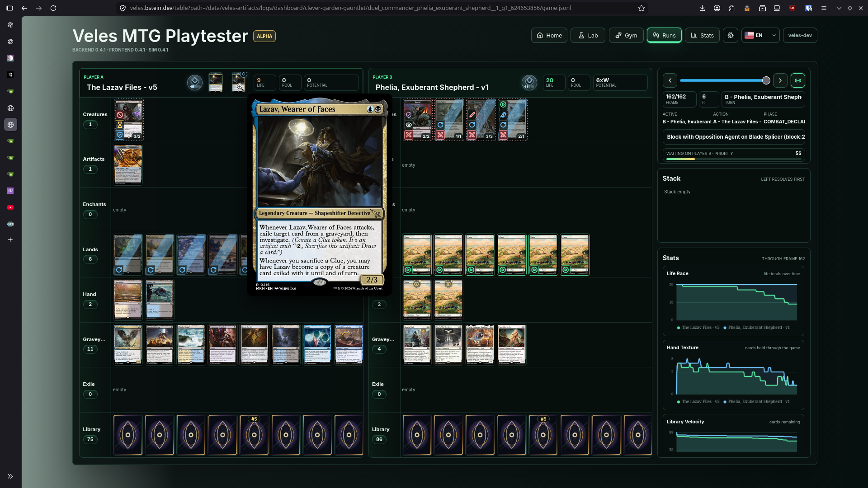The image size is (868, 488).
Task: Click the 162/162 frame counter
Action: tap(679, 99)
